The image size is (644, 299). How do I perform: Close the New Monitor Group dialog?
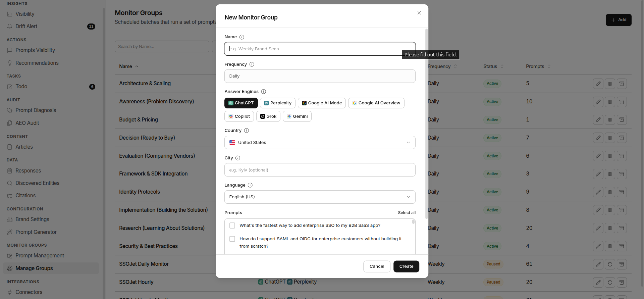[419, 13]
